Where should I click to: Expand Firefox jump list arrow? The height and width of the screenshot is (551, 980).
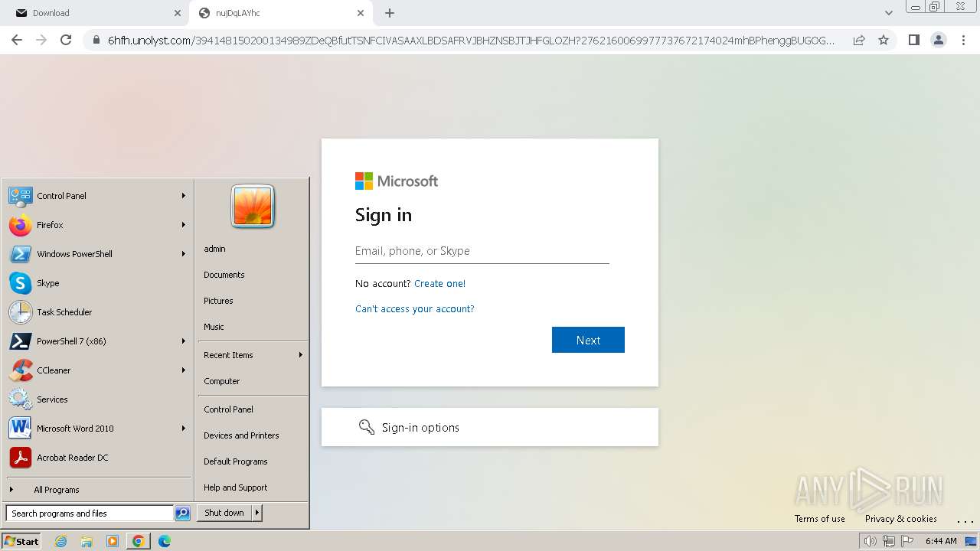click(184, 225)
